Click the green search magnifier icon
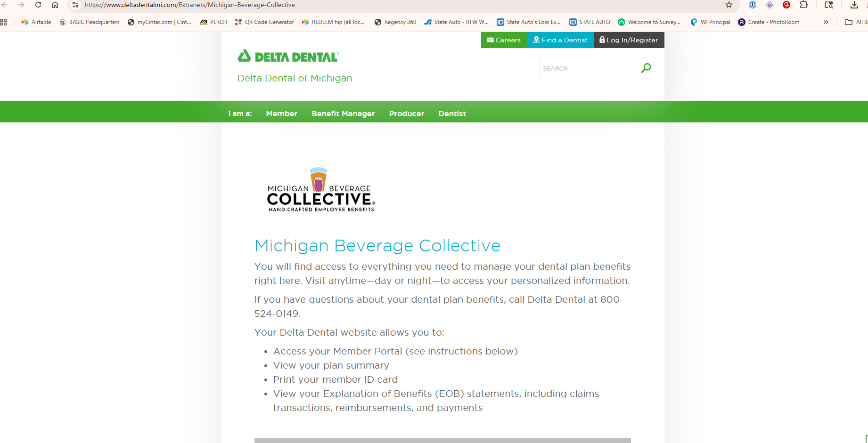Viewport: 868px width, 443px height. (646, 68)
